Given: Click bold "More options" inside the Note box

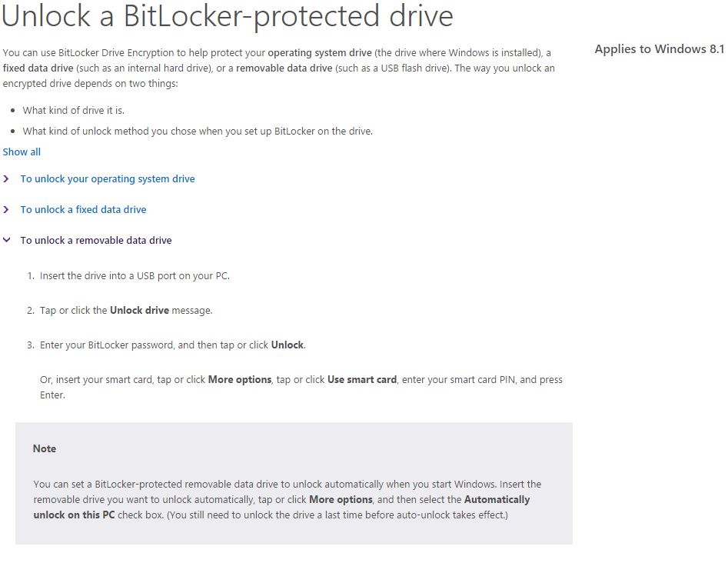Looking at the screenshot, I should coord(341,499).
